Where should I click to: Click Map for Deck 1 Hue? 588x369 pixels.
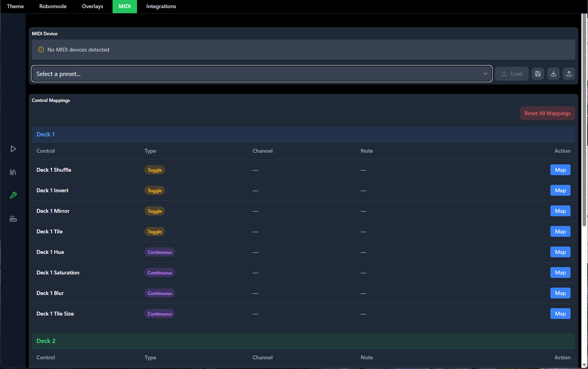[560, 252]
